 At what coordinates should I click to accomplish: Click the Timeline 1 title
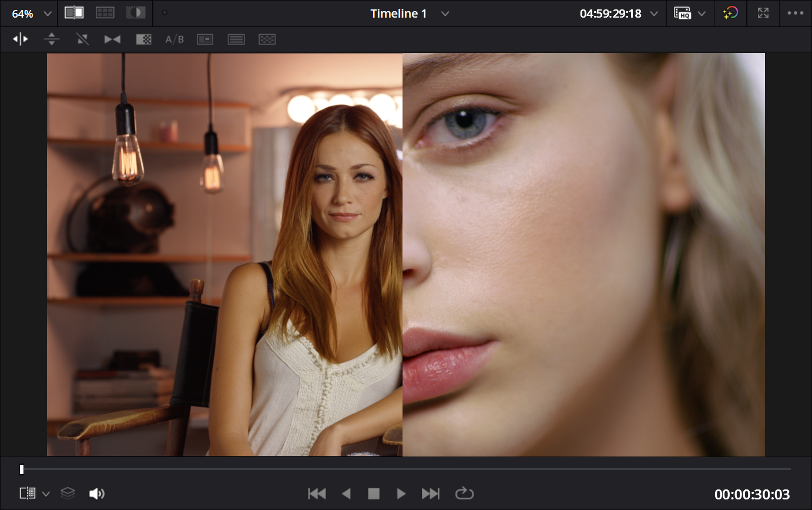398,14
